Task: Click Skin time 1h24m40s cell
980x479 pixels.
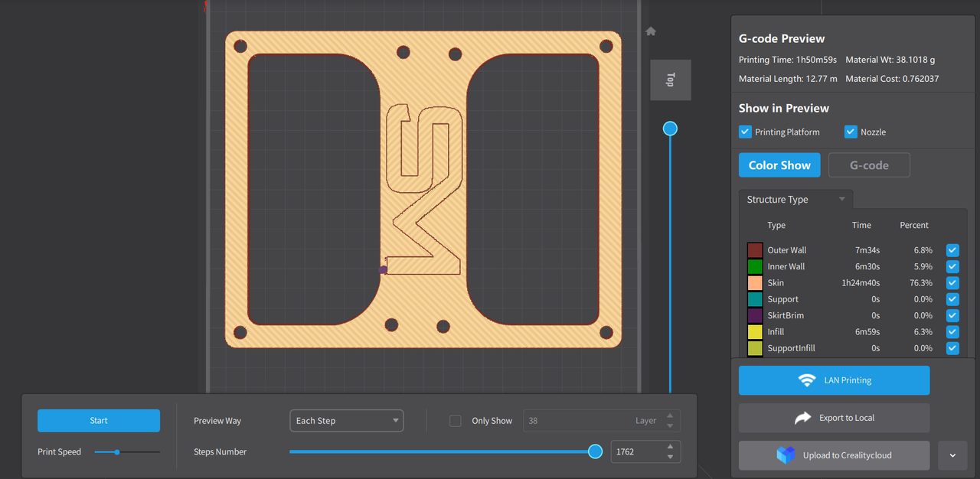Action: point(861,283)
